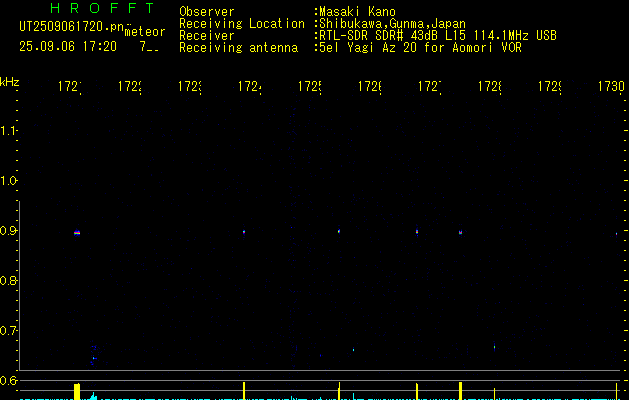
Task: Click the wide yellow intensity bar under 1721
Action: [x=77, y=392]
